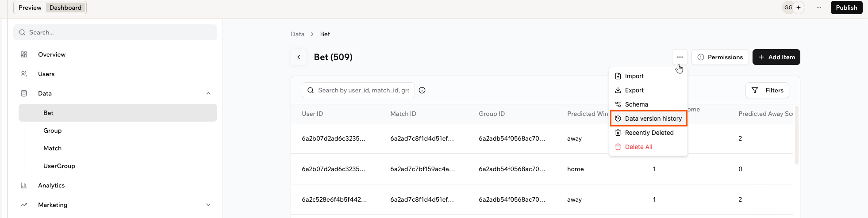Click the Predicted Win column header
This screenshot has width=868, height=218.
[x=588, y=114]
